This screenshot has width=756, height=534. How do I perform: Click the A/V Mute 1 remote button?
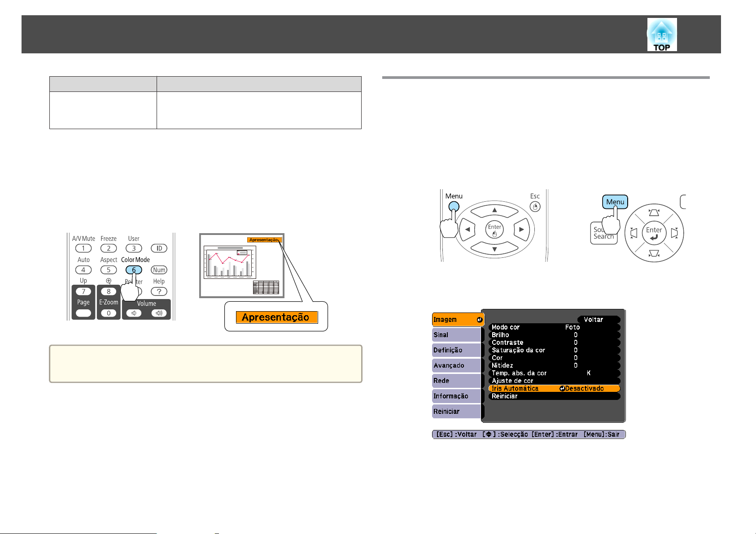point(83,248)
